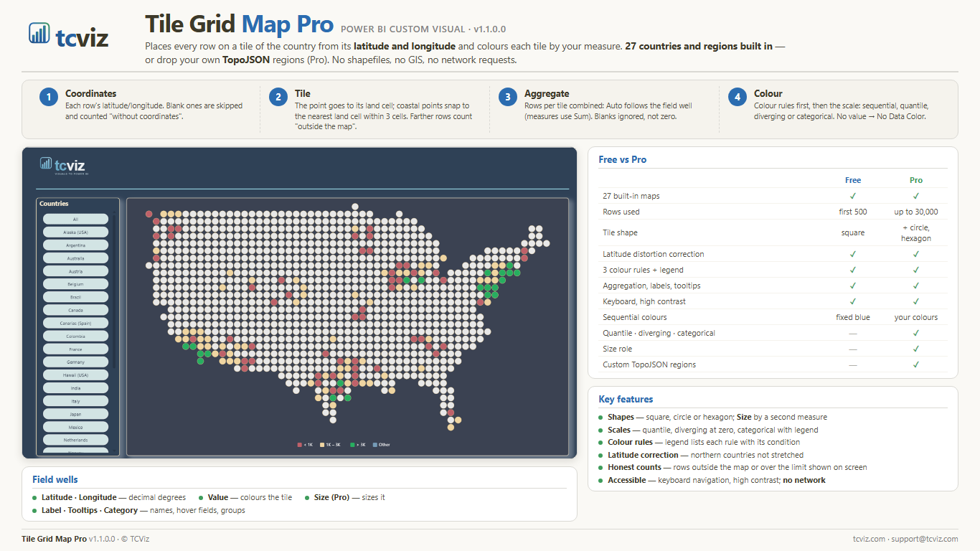Click the Countries list scroll-down arrow
Image resolution: width=980 pixels, height=551 pixels.
click(x=113, y=451)
